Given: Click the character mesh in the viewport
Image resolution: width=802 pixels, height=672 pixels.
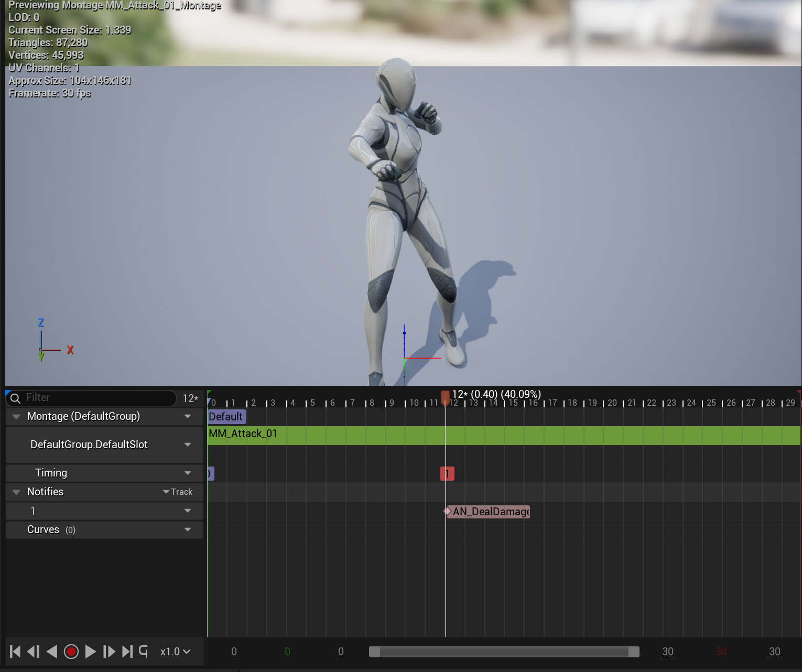Looking at the screenshot, I should [x=404, y=220].
